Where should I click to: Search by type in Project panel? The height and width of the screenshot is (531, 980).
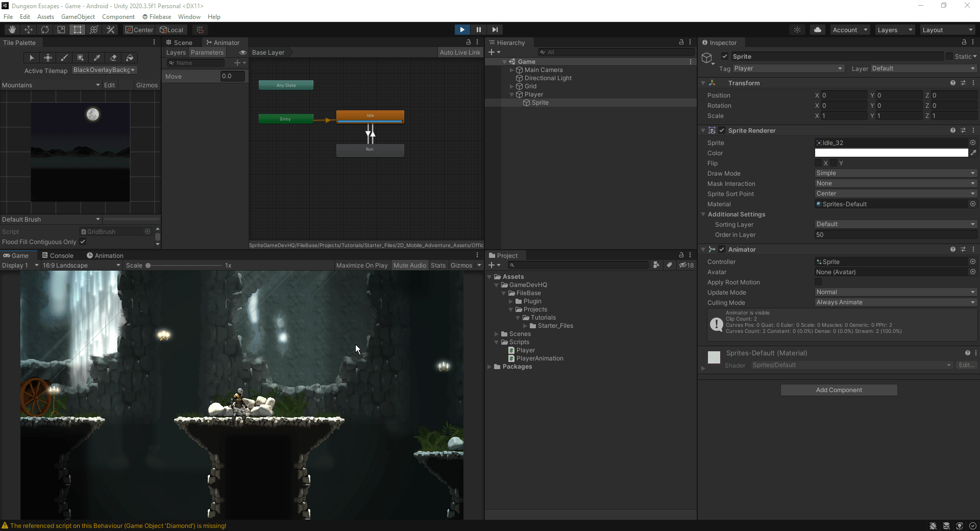click(656, 265)
